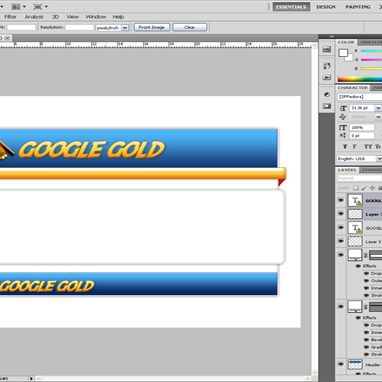The width and height of the screenshot is (382, 382).
Task: Hide the Header layer
Action: coord(341,364)
